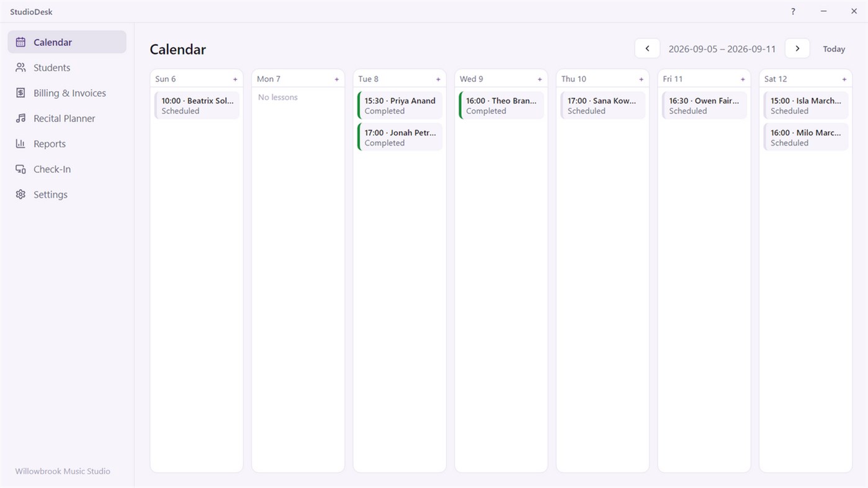The width and height of the screenshot is (868, 488).
Task: Go to the previous week
Action: pyautogui.click(x=647, y=48)
